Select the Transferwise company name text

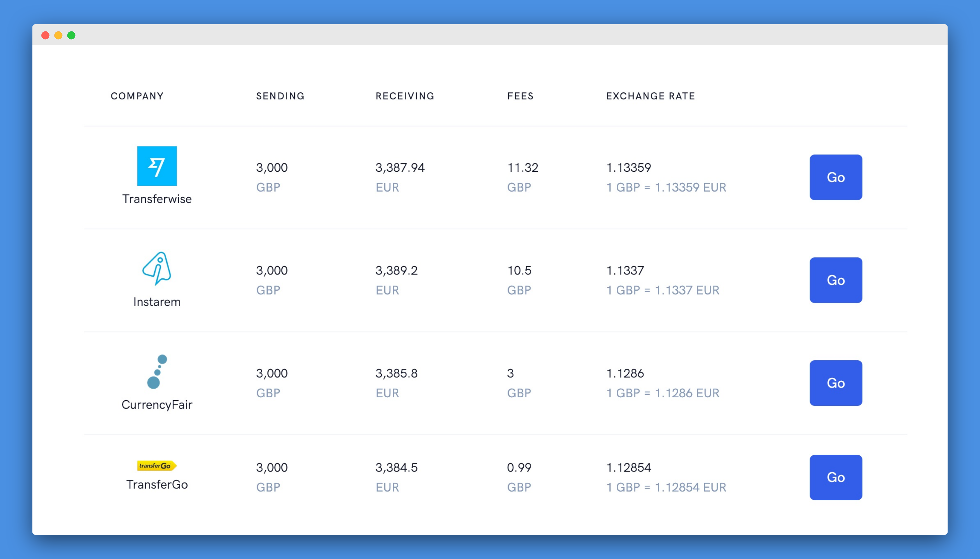pos(157,199)
